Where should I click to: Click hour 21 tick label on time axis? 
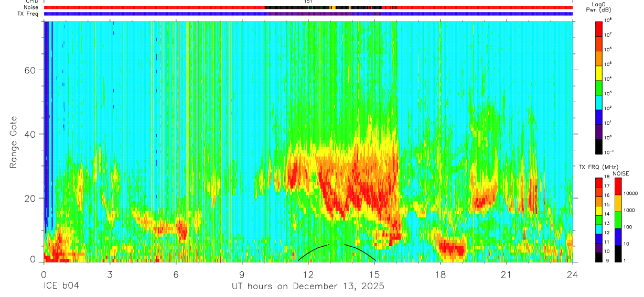(506, 274)
